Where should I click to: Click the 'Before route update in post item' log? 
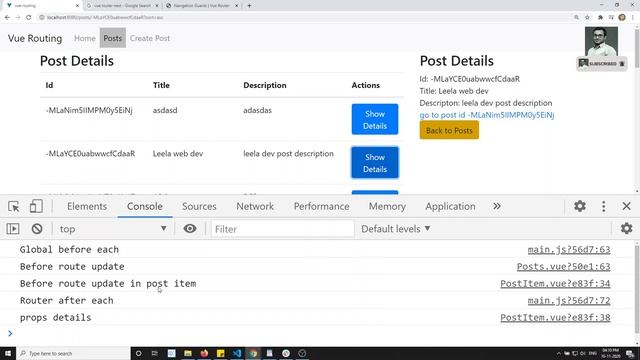(x=108, y=283)
